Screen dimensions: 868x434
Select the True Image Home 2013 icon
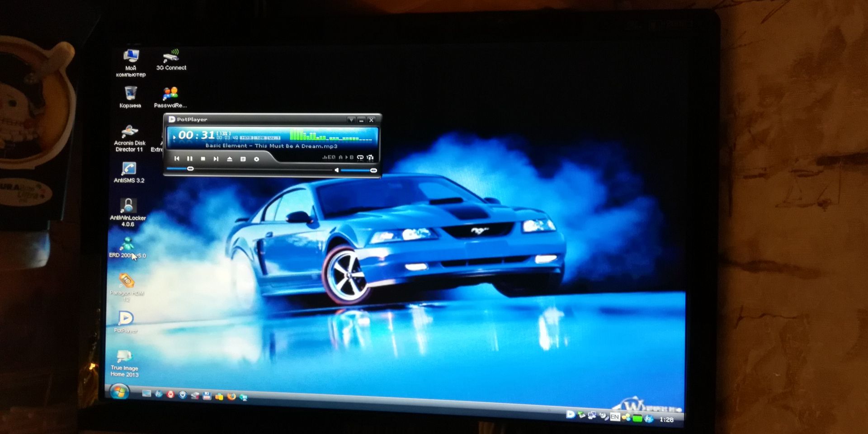[x=124, y=363]
